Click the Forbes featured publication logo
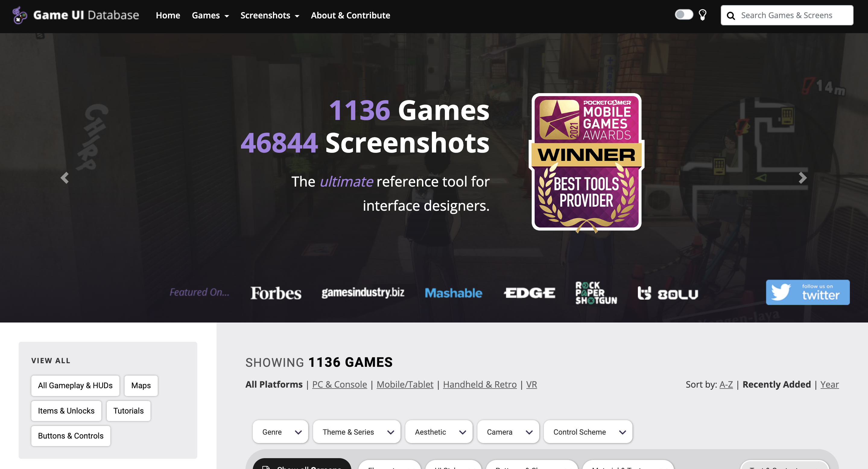Viewport: 868px width, 469px height. [277, 292]
